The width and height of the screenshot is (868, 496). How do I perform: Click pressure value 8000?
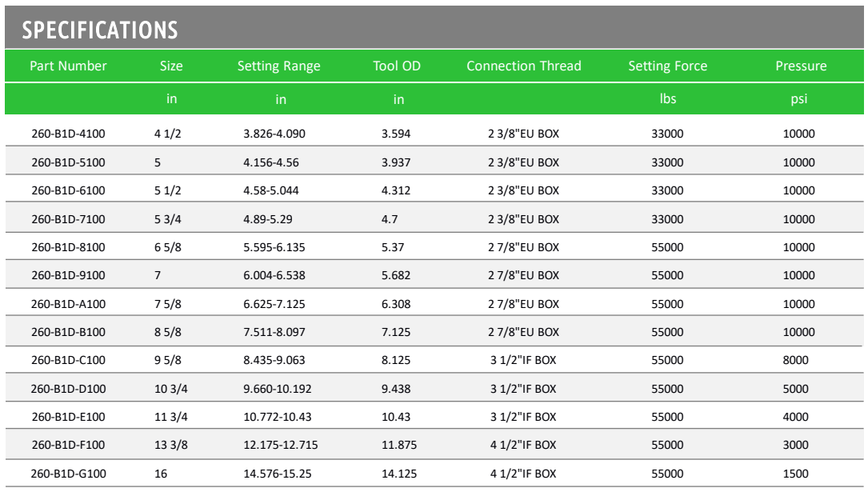pyautogui.click(x=795, y=360)
